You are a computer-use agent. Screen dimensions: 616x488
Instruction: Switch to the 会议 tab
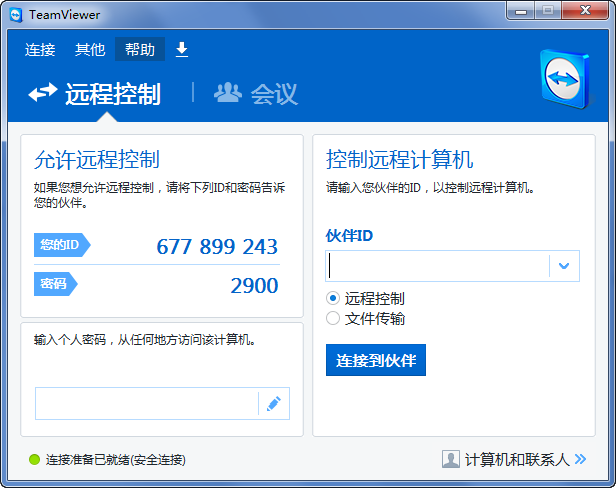click(x=275, y=94)
